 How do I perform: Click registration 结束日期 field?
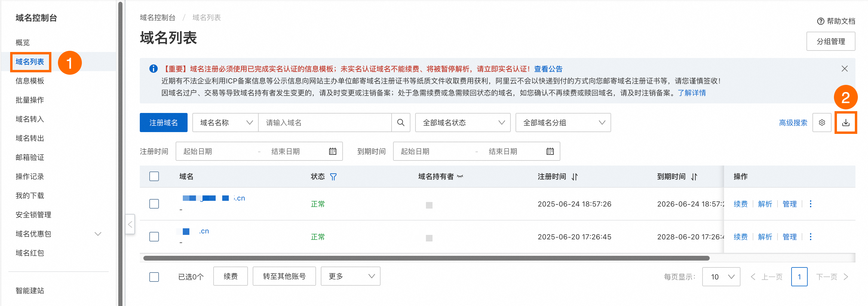click(x=297, y=151)
